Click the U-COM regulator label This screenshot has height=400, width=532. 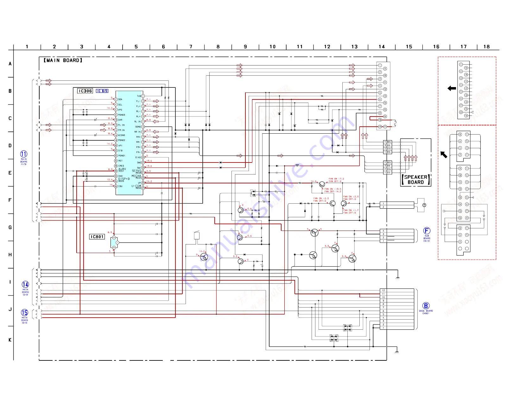pos(136,186)
